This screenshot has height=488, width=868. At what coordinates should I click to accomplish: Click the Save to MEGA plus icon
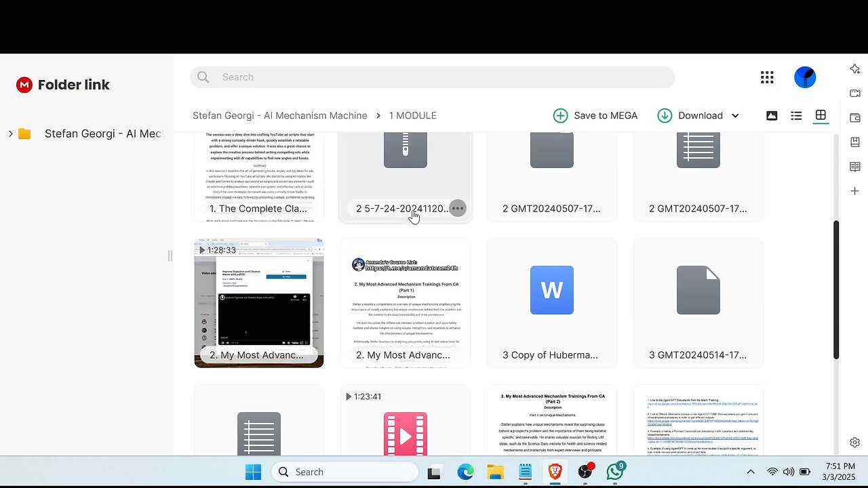coord(560,115)
